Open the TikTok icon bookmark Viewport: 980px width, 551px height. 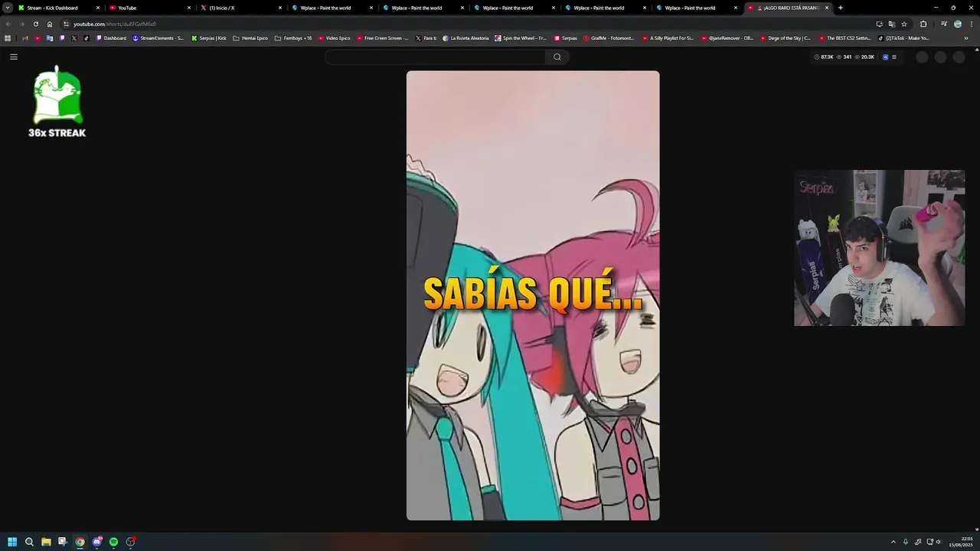point(86,37)
